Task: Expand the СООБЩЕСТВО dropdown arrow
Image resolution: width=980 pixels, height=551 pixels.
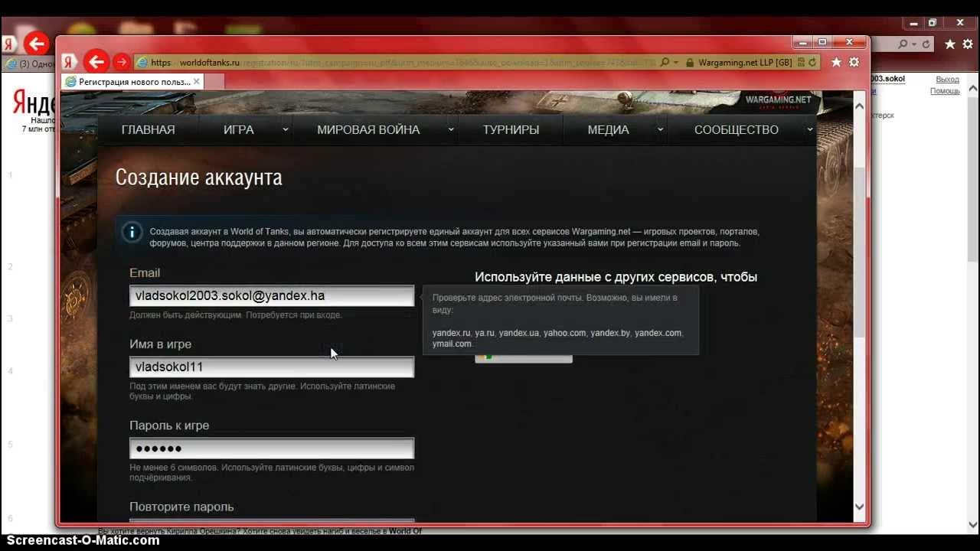Action: [809, 130]
